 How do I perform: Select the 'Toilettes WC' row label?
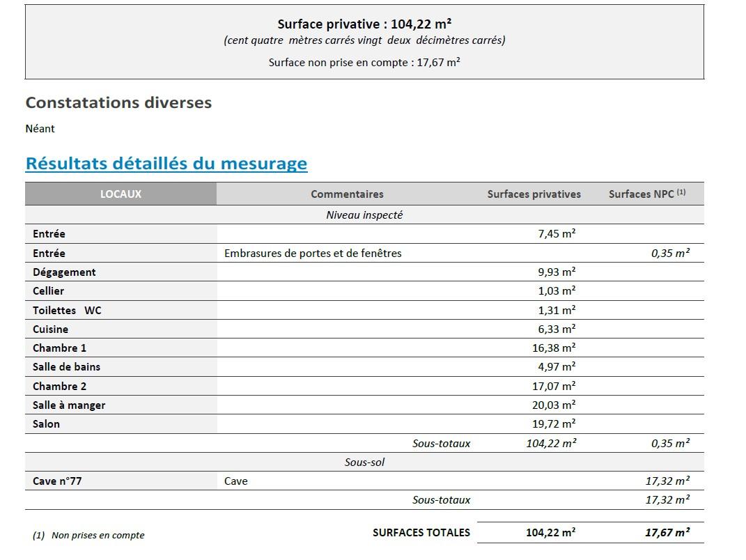point(67,310)
